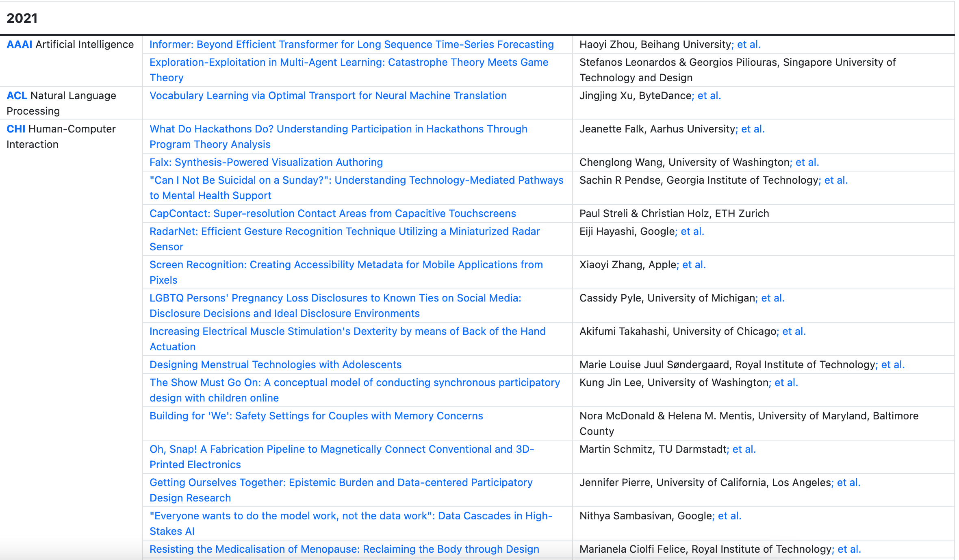This screenshot has height=560, width=959.
Task: Open Oh, Snap! fabrication pipeline paper
Action: (342, 457)
